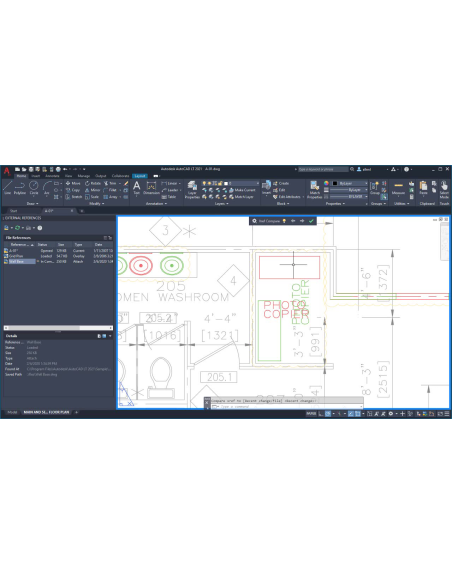This screenshot has width=452, height=584.
Task: Click the External References help icon
Action: 39,228
